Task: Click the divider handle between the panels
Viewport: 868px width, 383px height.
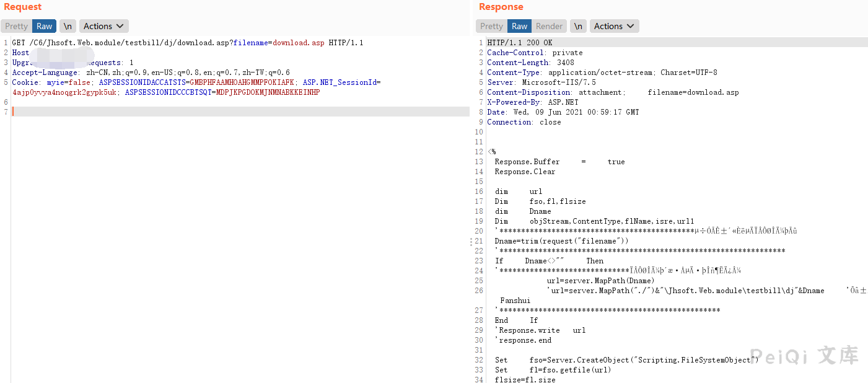Action: (x=471, y=242)
